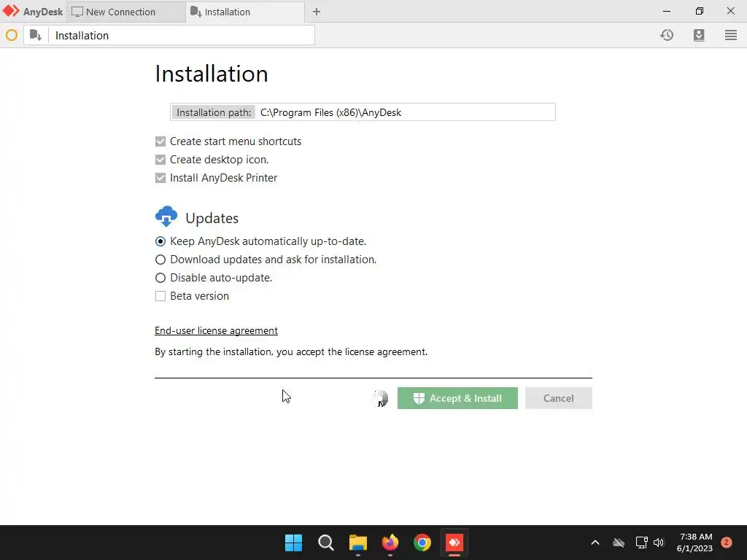The width and height of the screenshot is (747, 560).
Task: Click the installation icon beside address field
Action: (36, 35)
